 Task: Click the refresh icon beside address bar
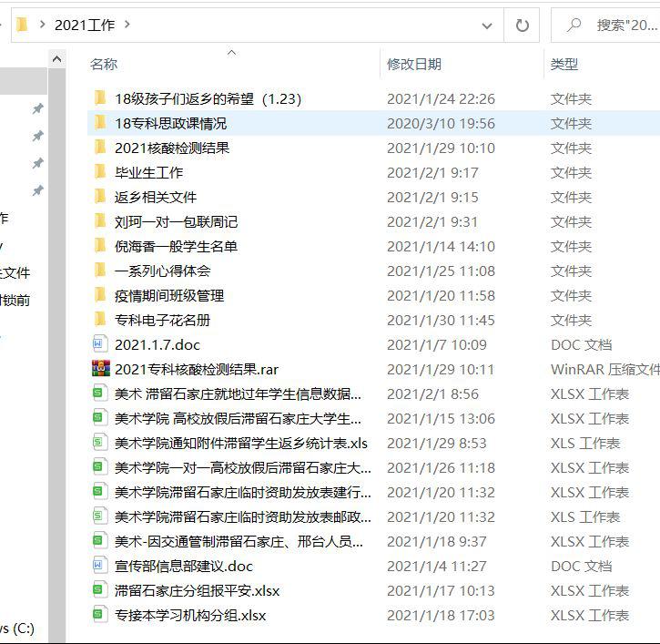coord(522,26)
